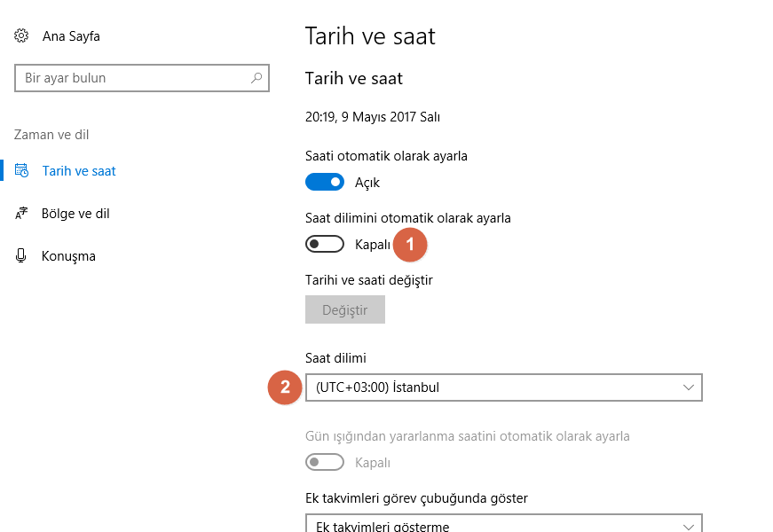Click the Ana Sayfa navigation link

pyautogui.click(x=71, y=35)
